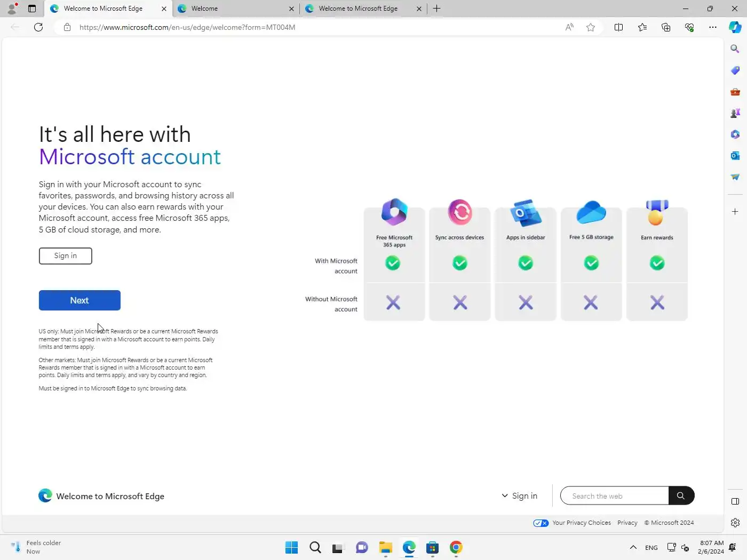Screen dimensions: 747x560
Task: Open the ENG language indicator
Action: click(x=651, y=548)
